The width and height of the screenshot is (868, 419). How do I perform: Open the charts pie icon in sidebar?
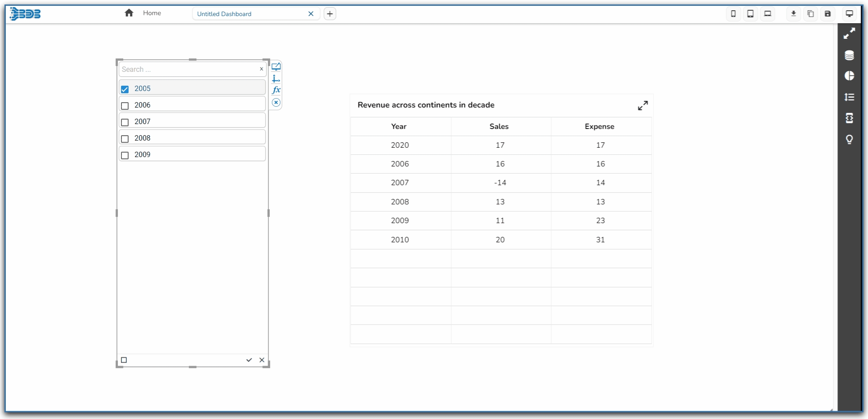849,76
